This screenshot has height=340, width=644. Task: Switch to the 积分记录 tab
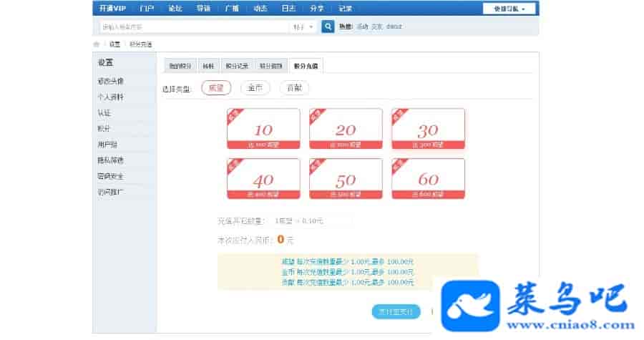point(237,66)
